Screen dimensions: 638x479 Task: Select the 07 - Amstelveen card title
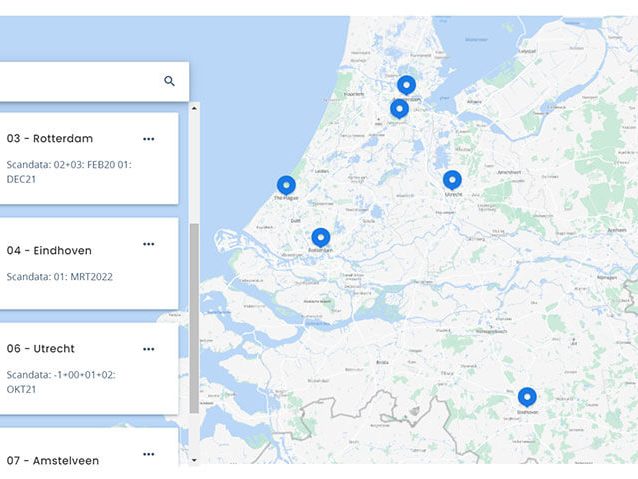53,461
